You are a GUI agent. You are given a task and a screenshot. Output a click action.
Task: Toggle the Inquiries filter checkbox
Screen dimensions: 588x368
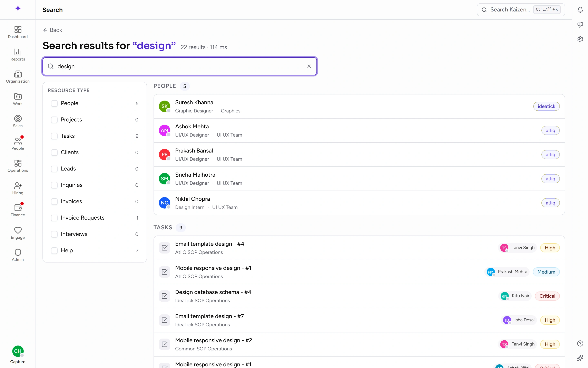click(x=54, y=185)
